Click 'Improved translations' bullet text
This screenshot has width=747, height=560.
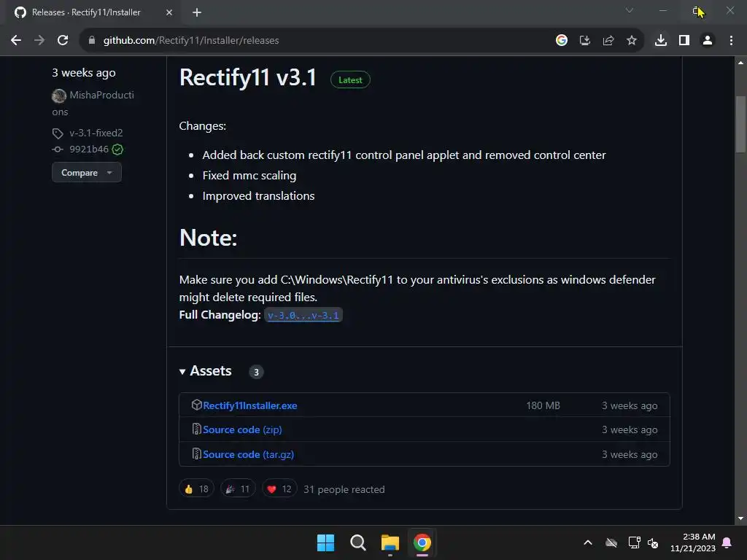pyautogui.click(x=259, y=196)
